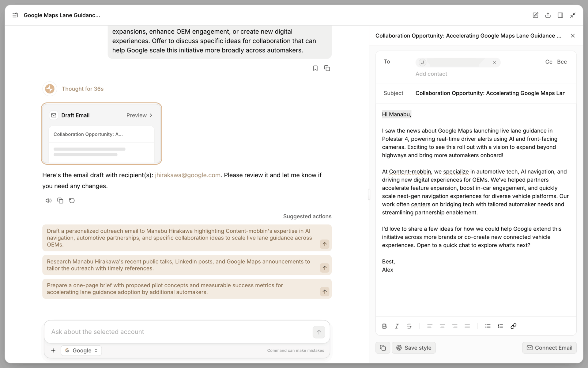Click the assistant avatar star icon

pyautogui.click(x=50, y=89)
